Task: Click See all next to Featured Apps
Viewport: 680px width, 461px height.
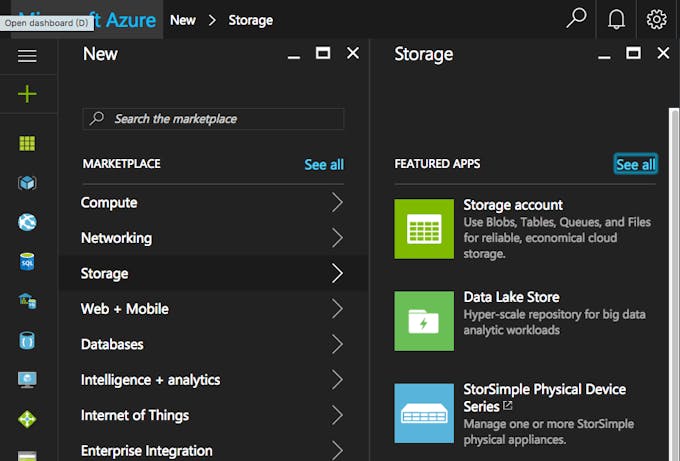Action: coord(635,164)
